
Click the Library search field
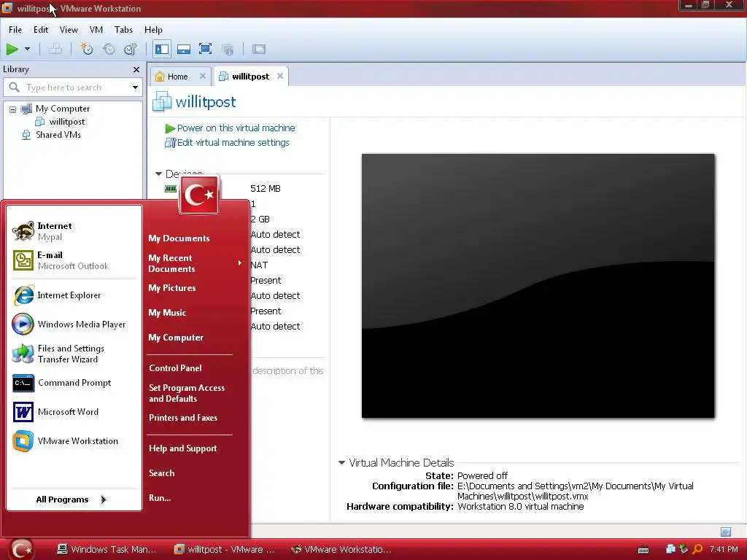71,87
